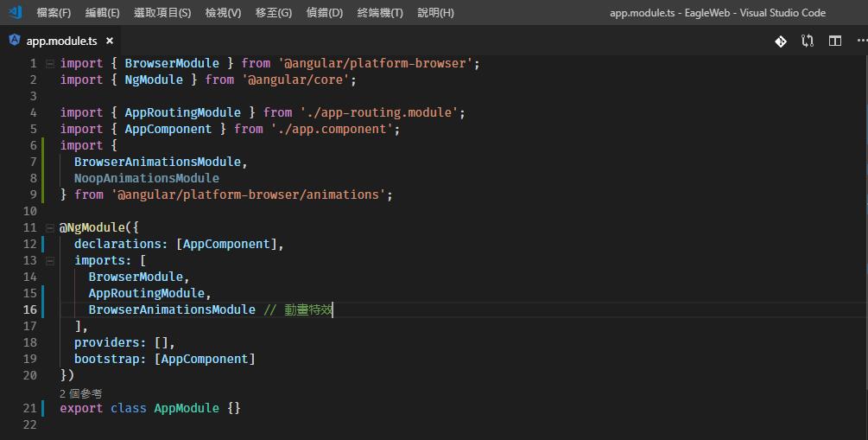This screenshot has height=440, width=868.
Task: Click BrowserModule in the line 1 import
Action: (x=172, y=63)
